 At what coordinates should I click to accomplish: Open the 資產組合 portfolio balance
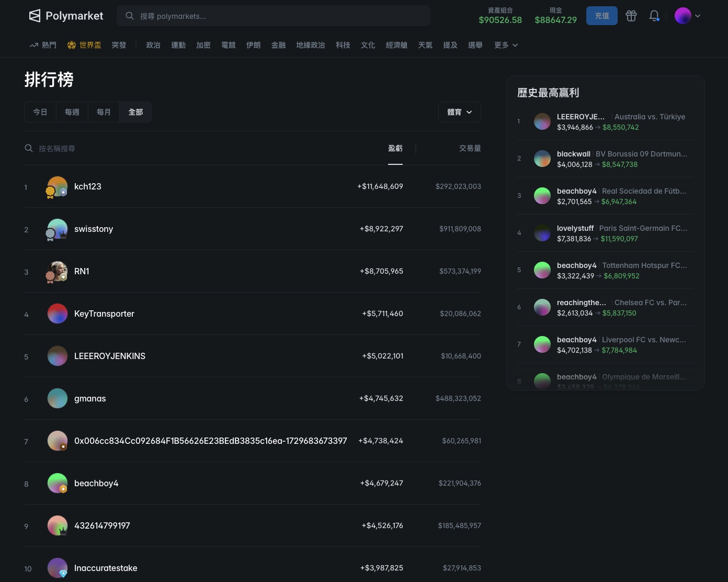point(500,16)
